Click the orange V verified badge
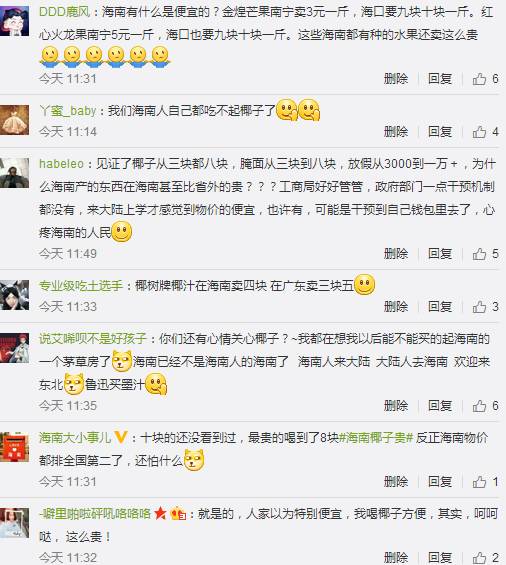 tap(121, 437)
